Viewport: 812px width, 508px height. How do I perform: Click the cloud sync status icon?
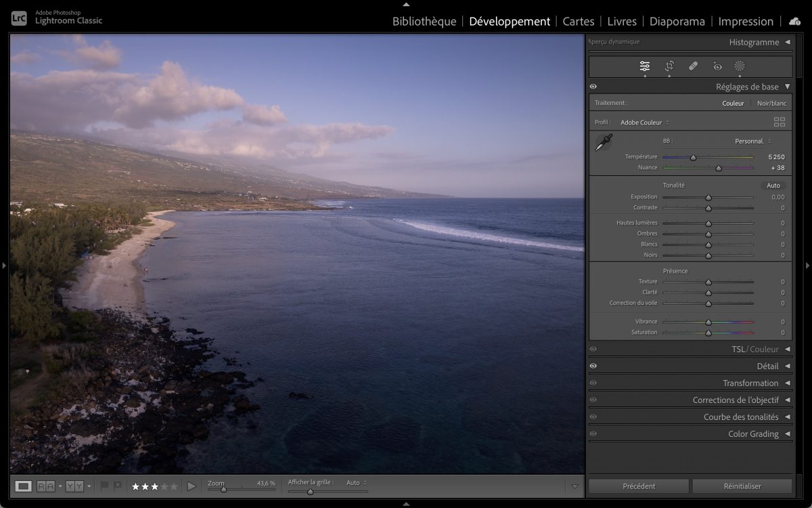[x=794, y=21]
